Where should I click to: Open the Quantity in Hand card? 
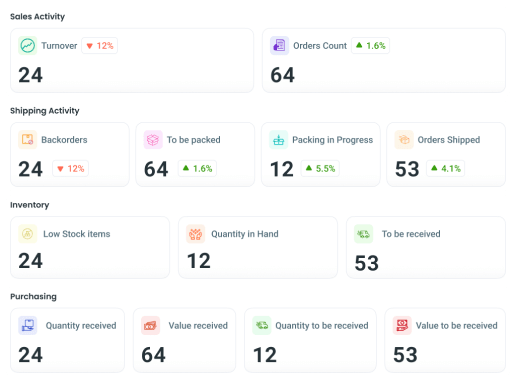(258, 247)
